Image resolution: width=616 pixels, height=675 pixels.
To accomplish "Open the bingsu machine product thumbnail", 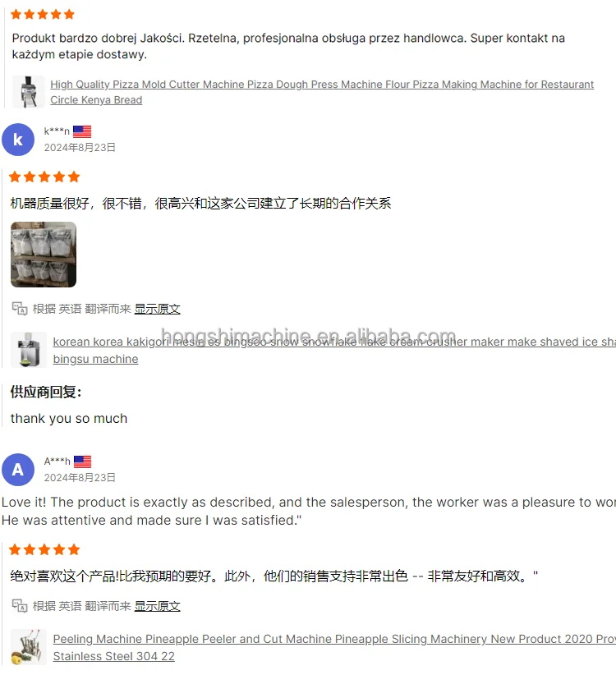I will click(x=29, y=350).
